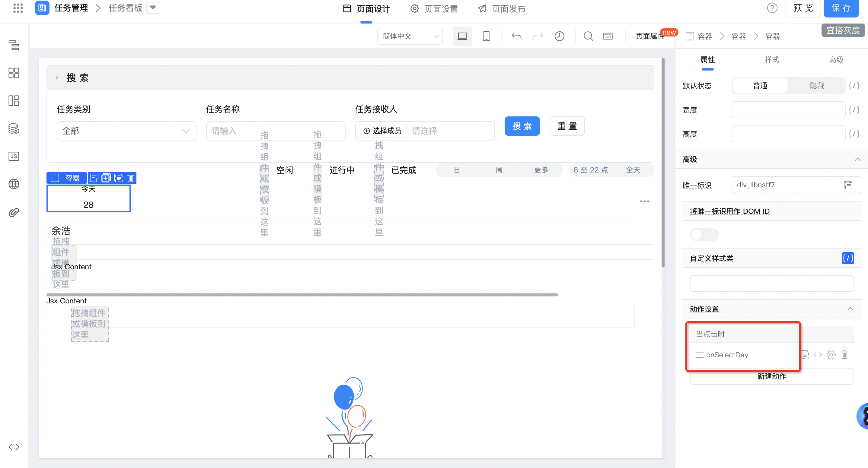Image resolution: width=868 pixels, height=468 pixels.
Task: Click the blue 搜索 button
Action: pos(522,126)
